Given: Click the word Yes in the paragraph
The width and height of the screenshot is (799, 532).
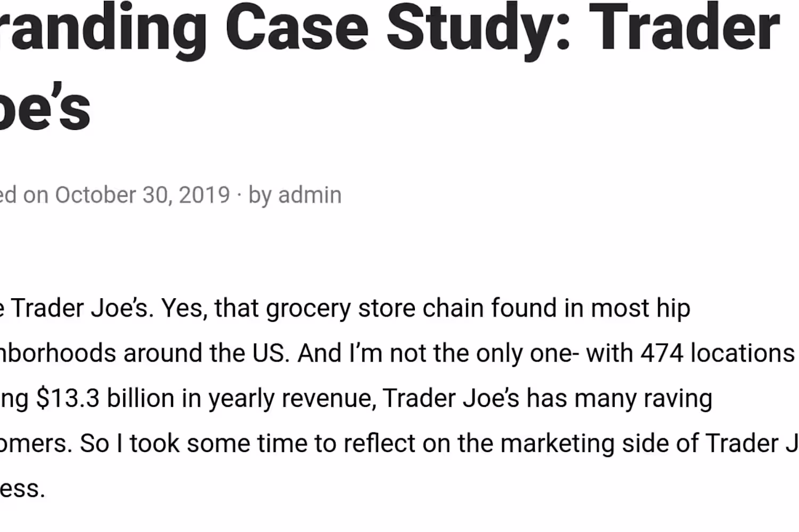Looking at the screenshot, I should click(183, 308).
